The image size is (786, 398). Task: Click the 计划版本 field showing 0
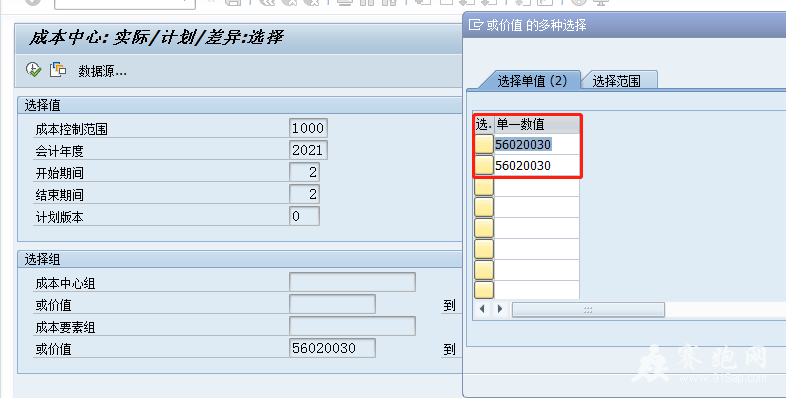pyautogui.click(x=304, y=216)
